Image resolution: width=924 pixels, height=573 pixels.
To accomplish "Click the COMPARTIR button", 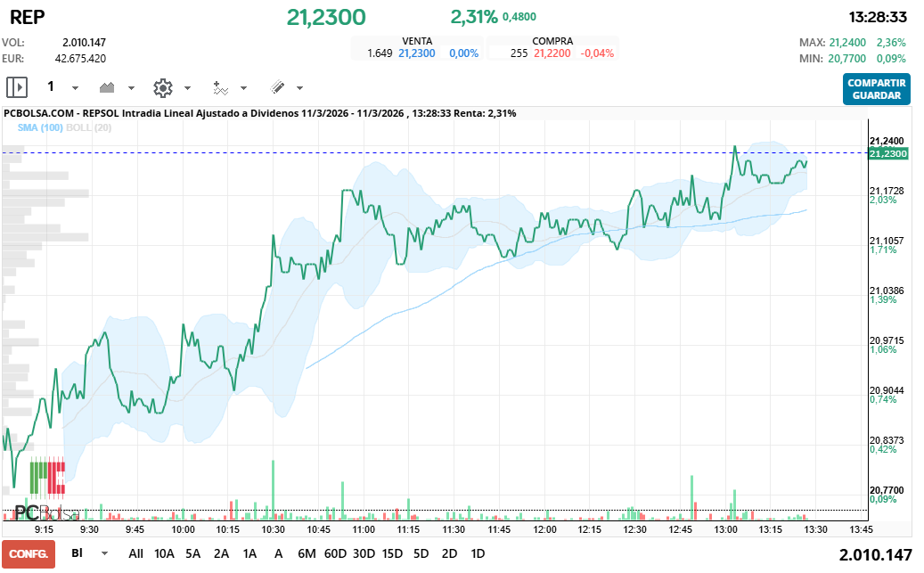I will (877, 82).
